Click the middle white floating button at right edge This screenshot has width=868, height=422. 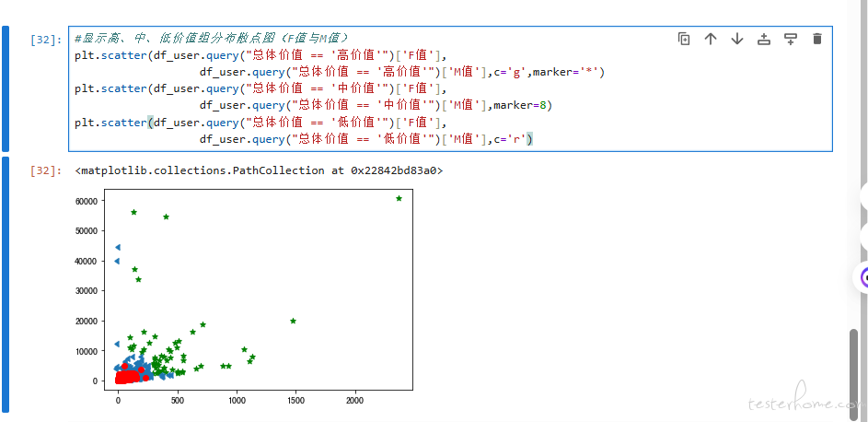[863, 237]
